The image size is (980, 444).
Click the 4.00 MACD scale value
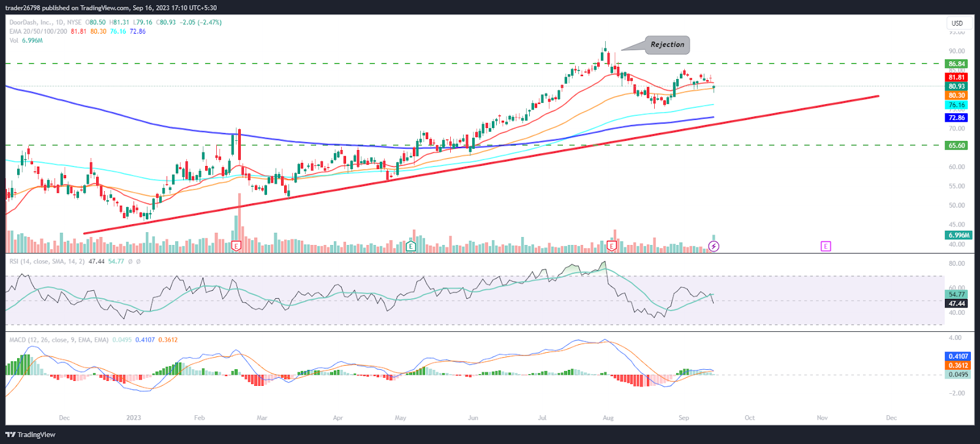pos(955,338)
